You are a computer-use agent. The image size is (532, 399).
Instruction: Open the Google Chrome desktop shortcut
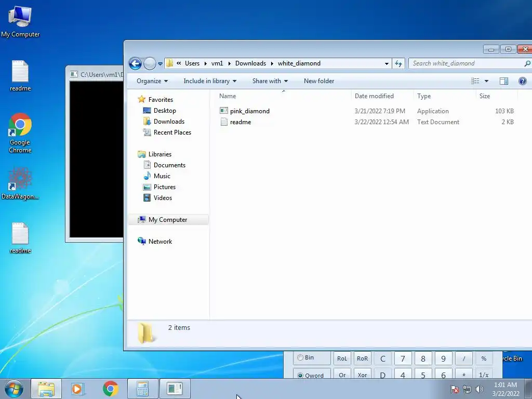click(20, 133)
